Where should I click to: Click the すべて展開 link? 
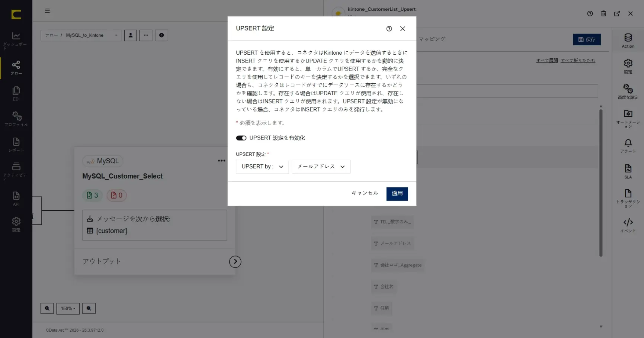[547, 61]
